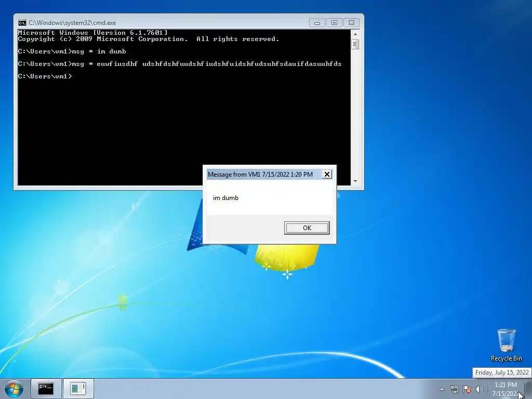Click the 'Microsoft Windows [Version 6.1.7601]' line
This screenshot has height=399, width=532.
coord(92,33)
